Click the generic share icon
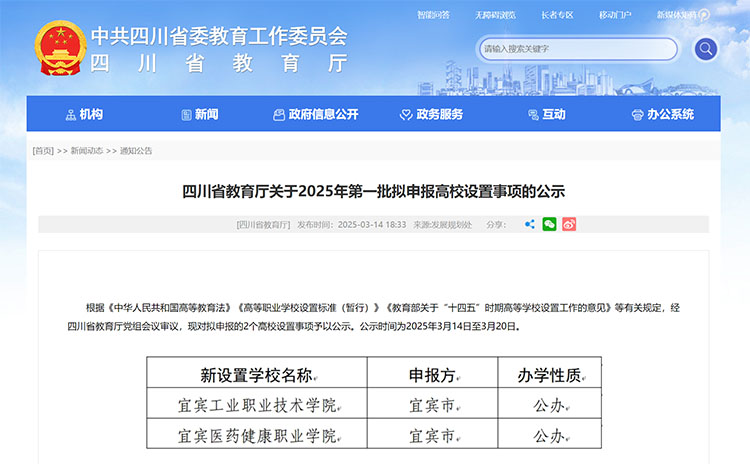750x464 pixels. pyautogui.click(x=530, y=225)
